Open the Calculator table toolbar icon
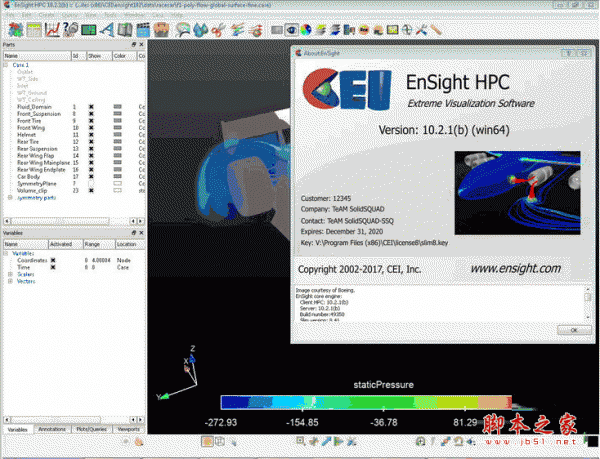Viewport: 600px width, 459px height. (34, 30)
